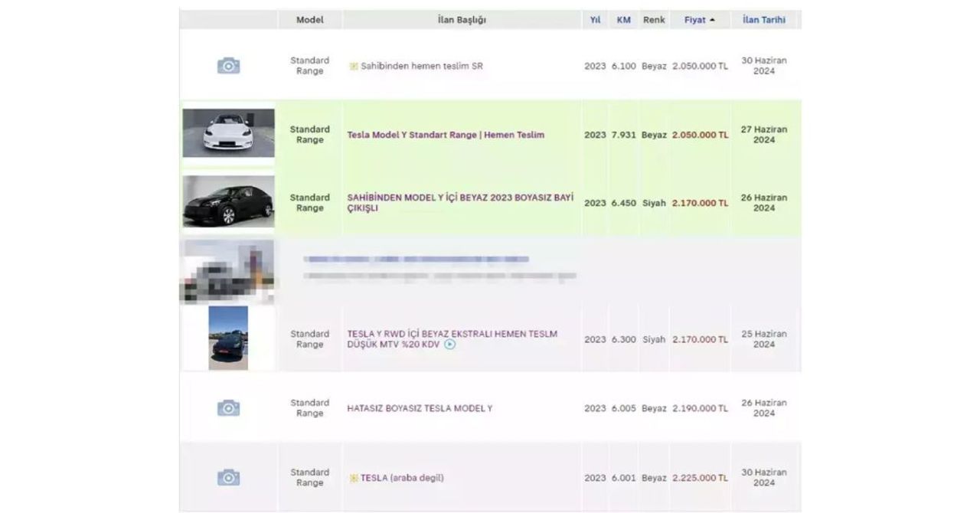Click camera placeholder of 'TESLA (araba degil)' listing
This screenshot has width=980, height=513.
[228, 478]
